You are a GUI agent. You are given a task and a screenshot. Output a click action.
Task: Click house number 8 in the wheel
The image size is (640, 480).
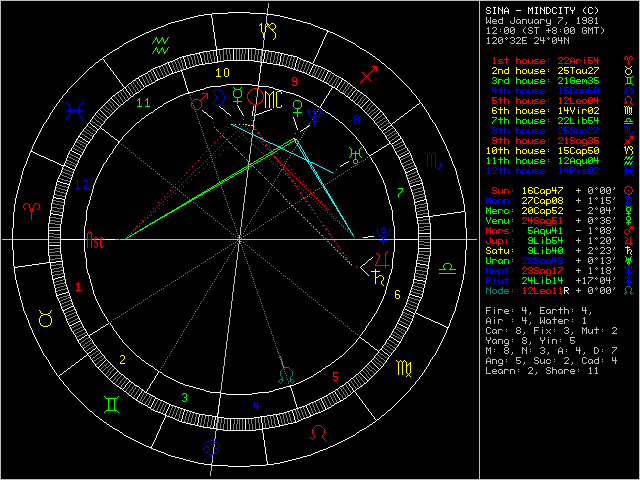(x=356, y=120)
